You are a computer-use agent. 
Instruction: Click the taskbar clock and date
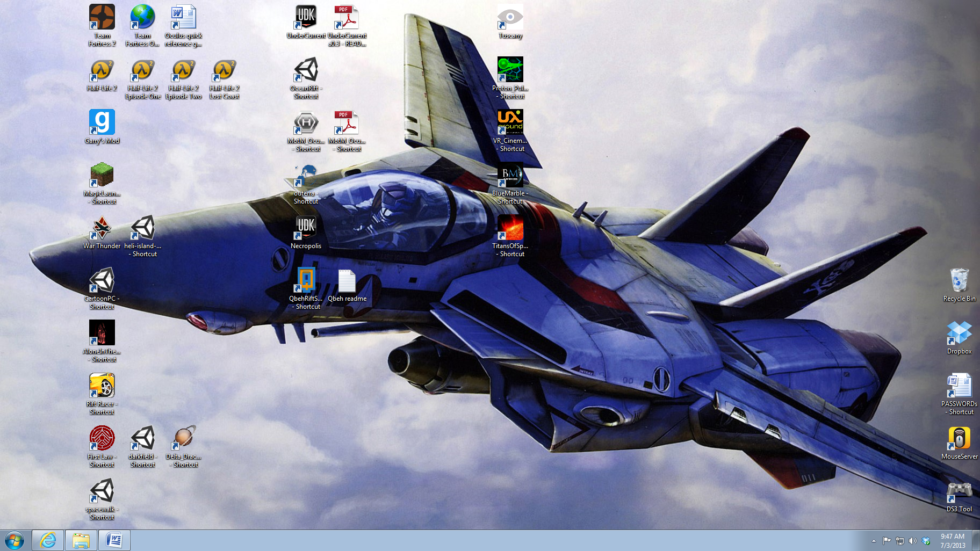coord(952,541)
